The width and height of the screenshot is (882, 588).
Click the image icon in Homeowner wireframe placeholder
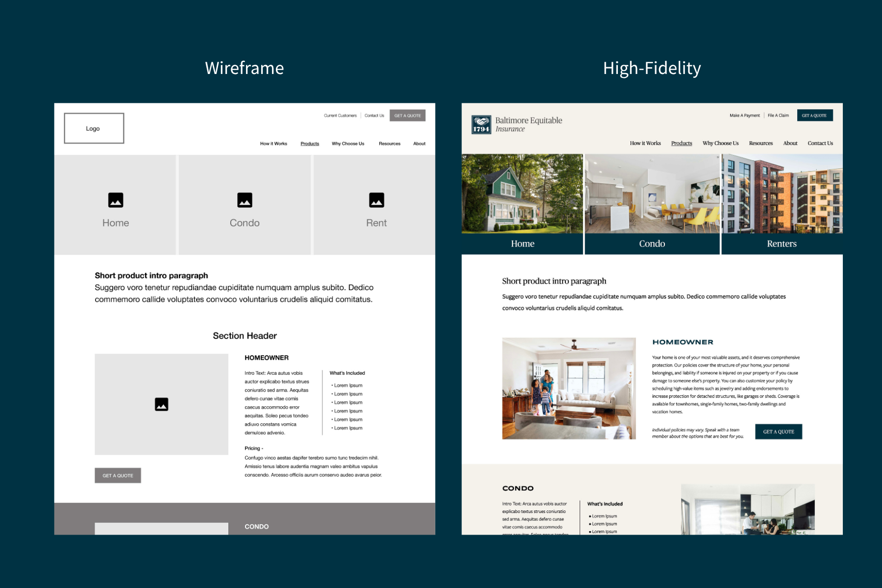162,404
